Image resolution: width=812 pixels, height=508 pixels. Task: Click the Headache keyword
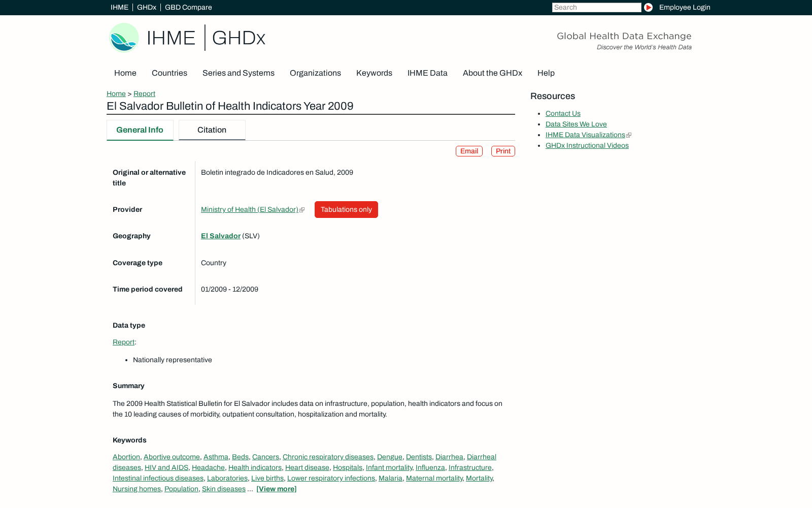(208, 468)
